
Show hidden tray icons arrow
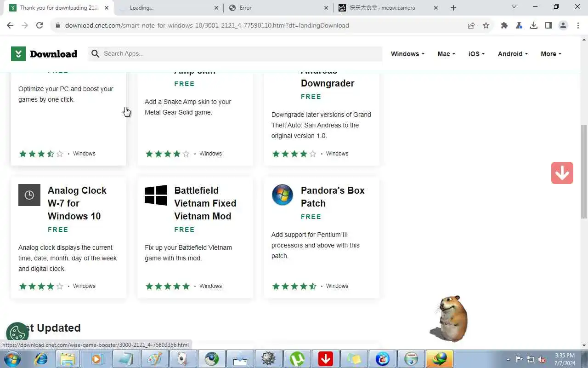[x=508, y=359]
